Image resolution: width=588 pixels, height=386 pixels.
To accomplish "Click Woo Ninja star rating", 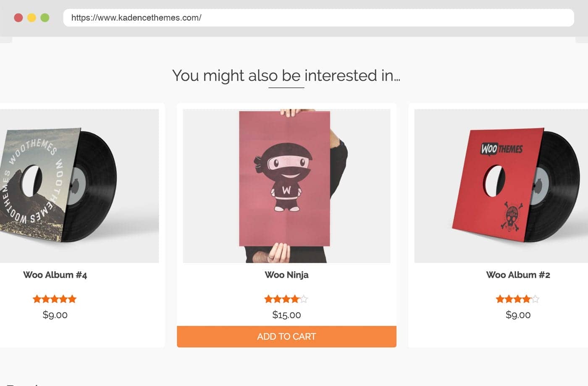I will 286,299.
